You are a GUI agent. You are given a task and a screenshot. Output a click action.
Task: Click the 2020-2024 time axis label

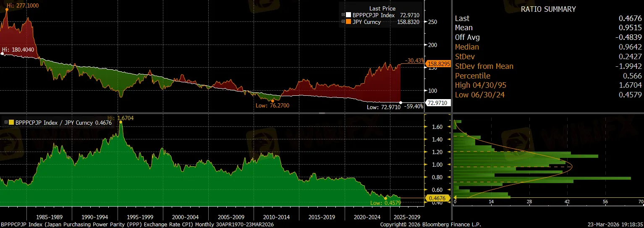click(x=367, y=218)
